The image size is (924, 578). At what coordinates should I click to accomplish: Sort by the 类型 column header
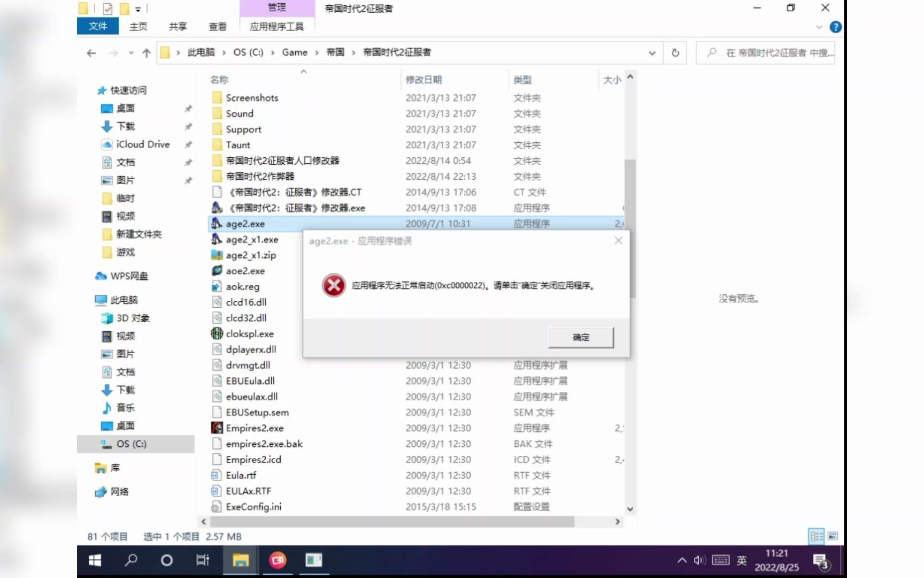(522, 80)
